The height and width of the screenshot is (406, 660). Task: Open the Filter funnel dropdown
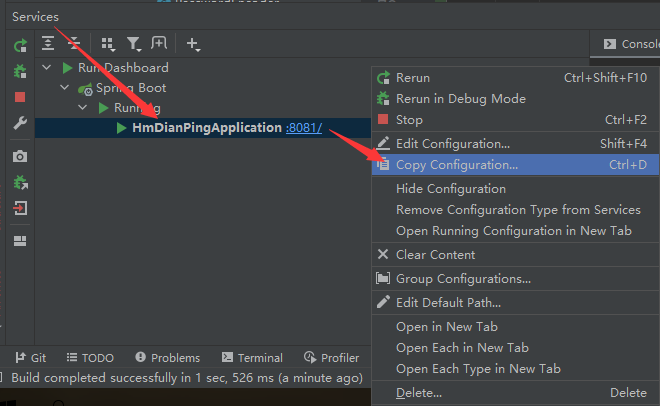coord(107,44)
